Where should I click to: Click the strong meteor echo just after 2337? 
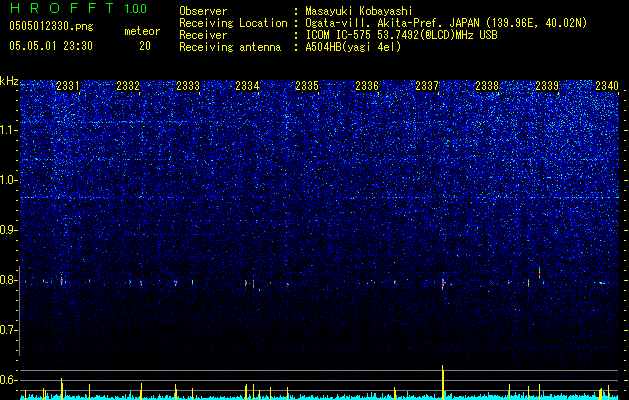pyautogui.click(x=443, y=282)
